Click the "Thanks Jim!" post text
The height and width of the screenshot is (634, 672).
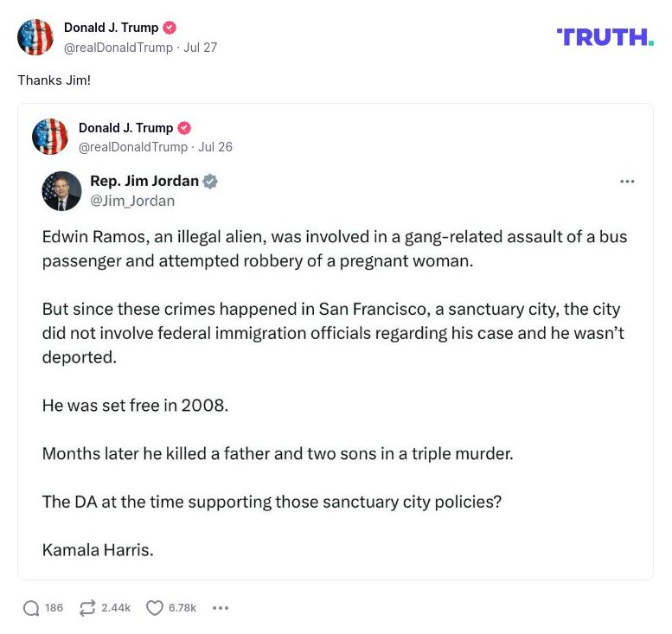pos(54,80)
